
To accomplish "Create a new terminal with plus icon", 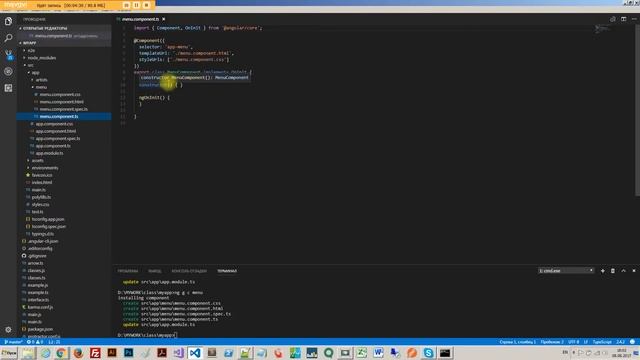I will (602, 271).
